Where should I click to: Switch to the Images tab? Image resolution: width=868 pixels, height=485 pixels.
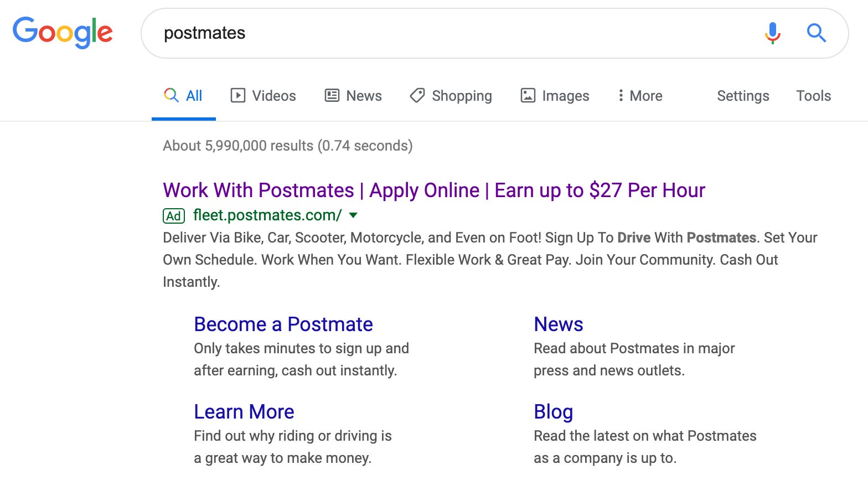tap(555, 95)
